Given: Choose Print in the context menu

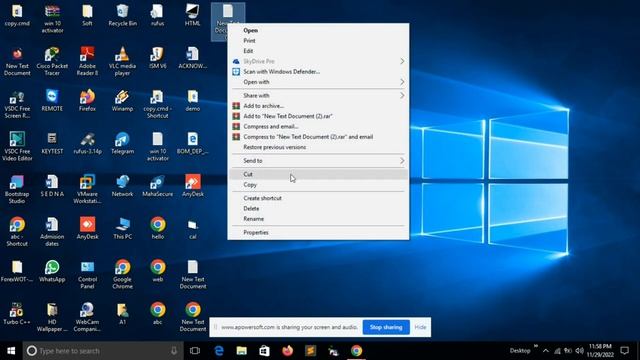Looking at the screenshot, I should (318, 41).
